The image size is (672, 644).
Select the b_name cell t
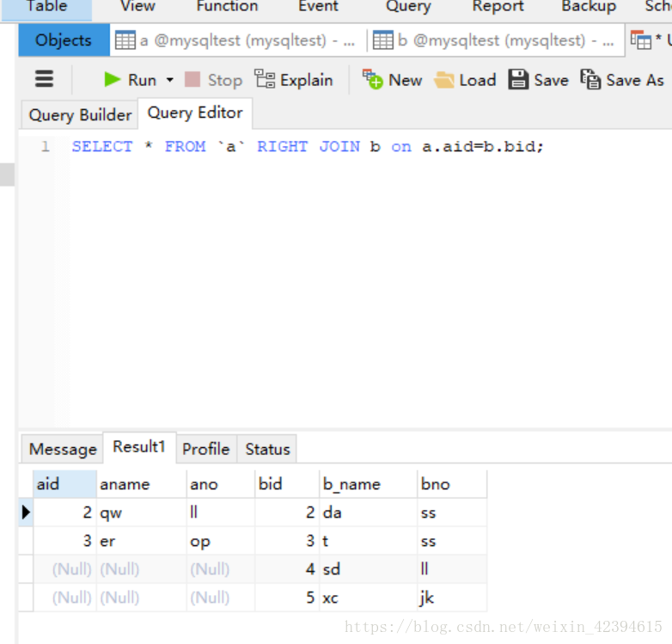pyautogui.click(x=368, y=541)
